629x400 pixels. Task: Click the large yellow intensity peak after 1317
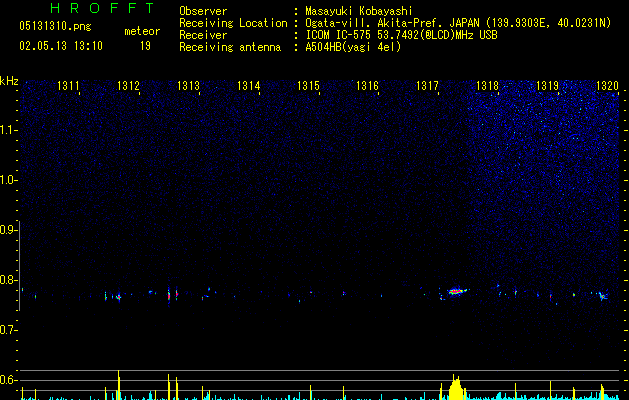(x=456, y=388)
